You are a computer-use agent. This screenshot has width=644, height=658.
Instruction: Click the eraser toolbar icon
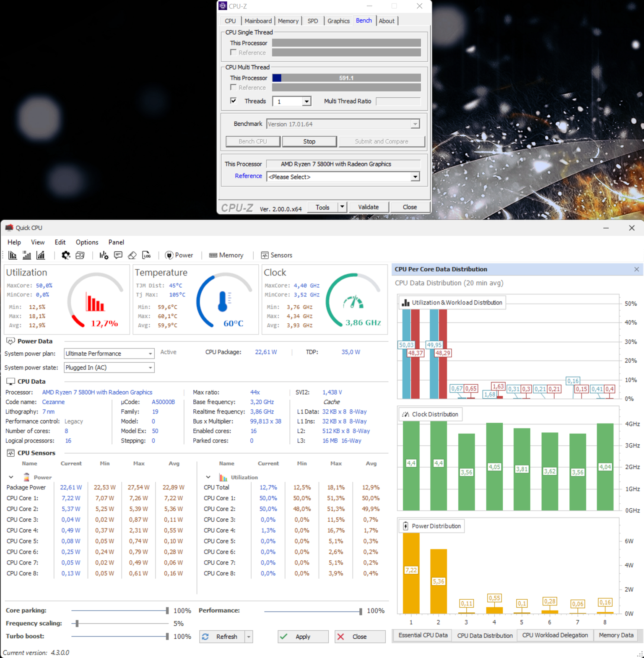132,255
